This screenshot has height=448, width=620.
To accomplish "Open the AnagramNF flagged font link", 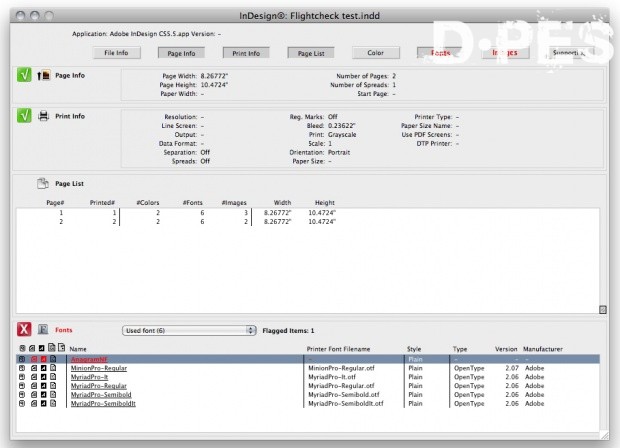I will pyautogui.click(x=89, y=359).
